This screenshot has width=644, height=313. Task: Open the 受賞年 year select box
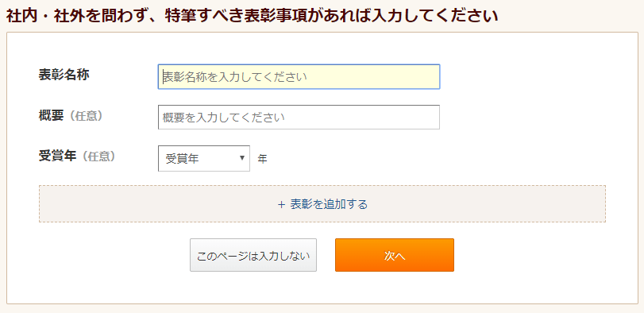(204, 158)
